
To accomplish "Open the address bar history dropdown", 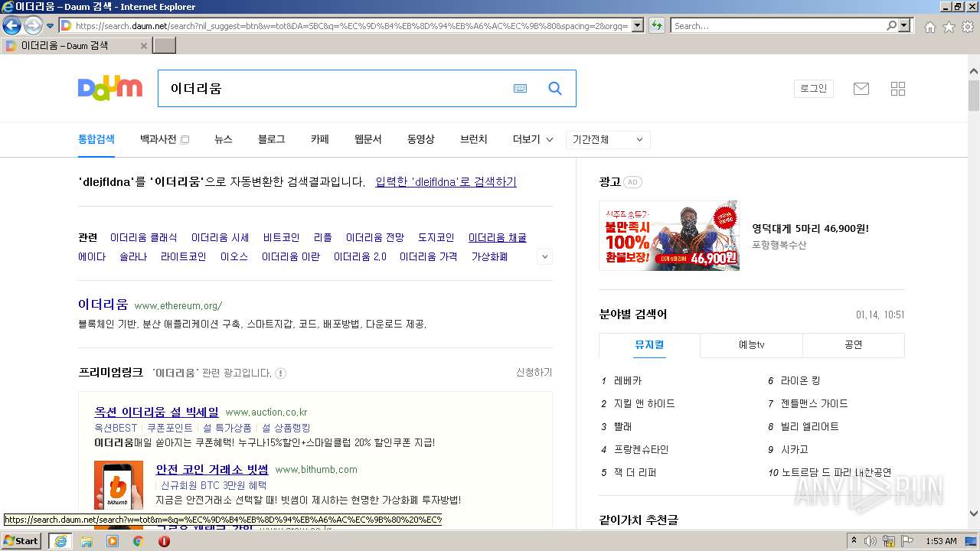I will [x=636, y=25].
